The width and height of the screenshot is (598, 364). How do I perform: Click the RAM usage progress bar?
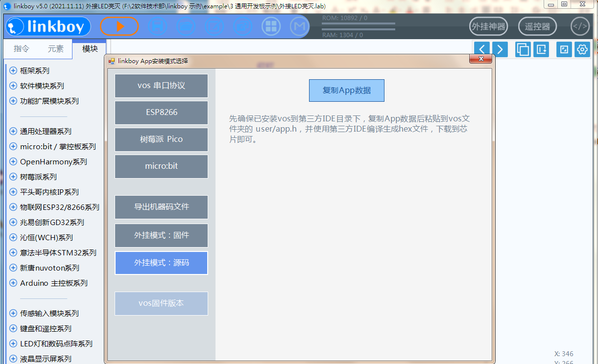point(359,29)
